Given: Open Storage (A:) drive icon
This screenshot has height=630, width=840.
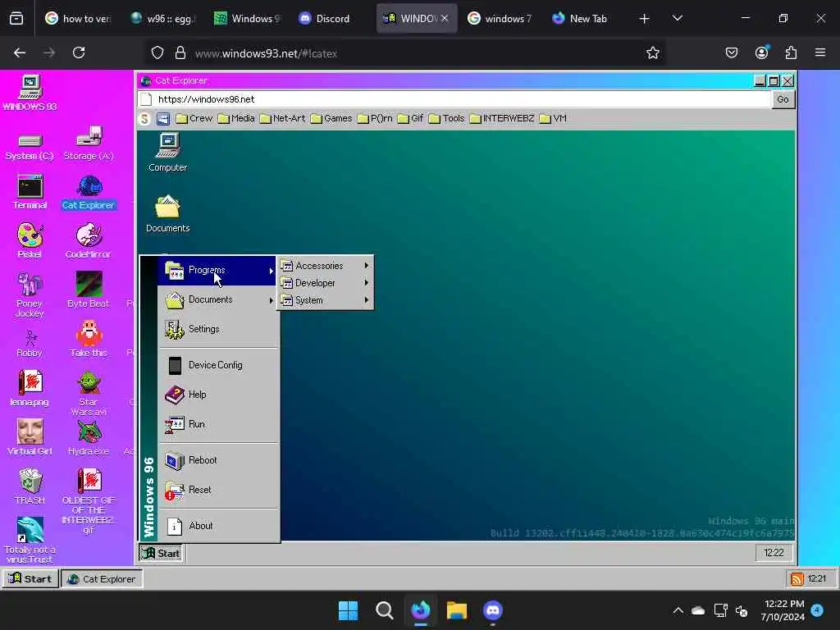Looking at the screenshot, I should click(89, 144).
